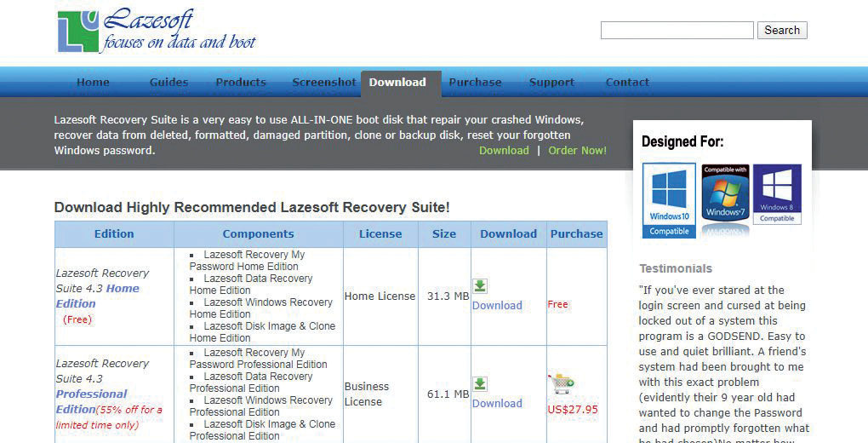Open the Guides menu item
This screenshot has width=868, height=443.
168,82
